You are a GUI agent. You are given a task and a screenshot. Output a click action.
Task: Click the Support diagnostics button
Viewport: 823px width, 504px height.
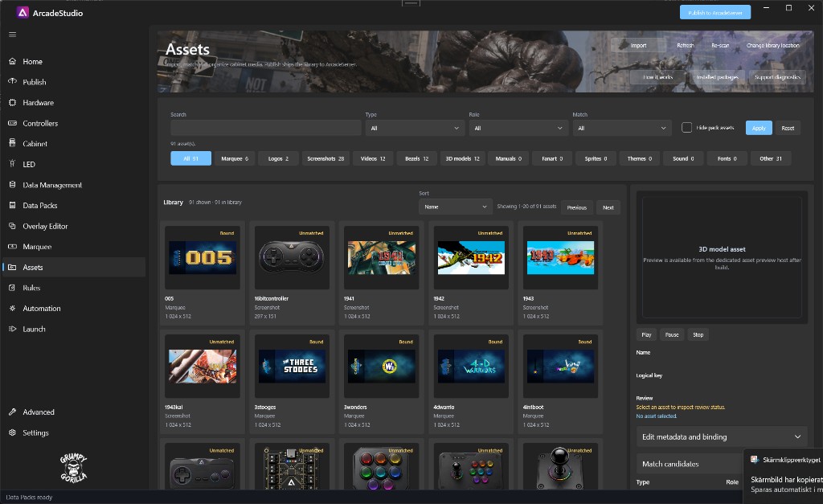[777, 77]
